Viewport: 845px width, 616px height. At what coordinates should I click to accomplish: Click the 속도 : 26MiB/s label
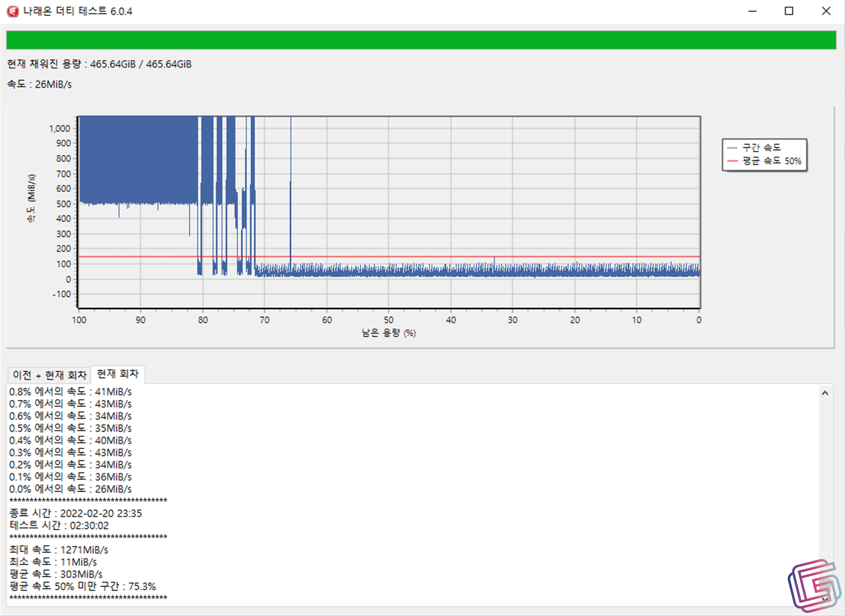click(40, 84)
